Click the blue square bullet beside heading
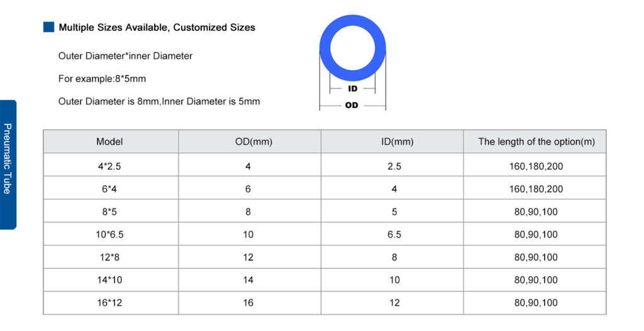 point(48,27)
